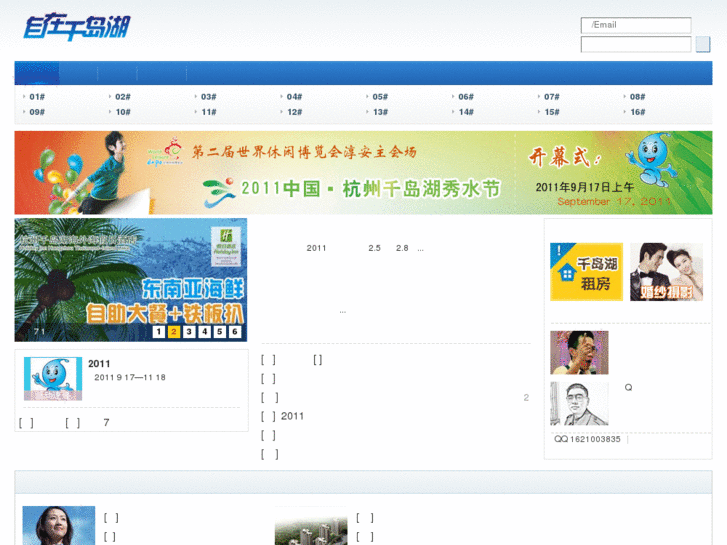Viewport: 727px width, 545px height.
Task: Show slide 5 in the slideshow
Action: click(220, 332)
